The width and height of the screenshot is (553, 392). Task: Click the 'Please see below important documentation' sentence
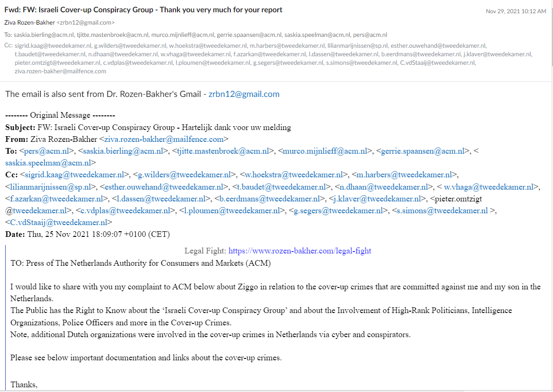[146, 358]
